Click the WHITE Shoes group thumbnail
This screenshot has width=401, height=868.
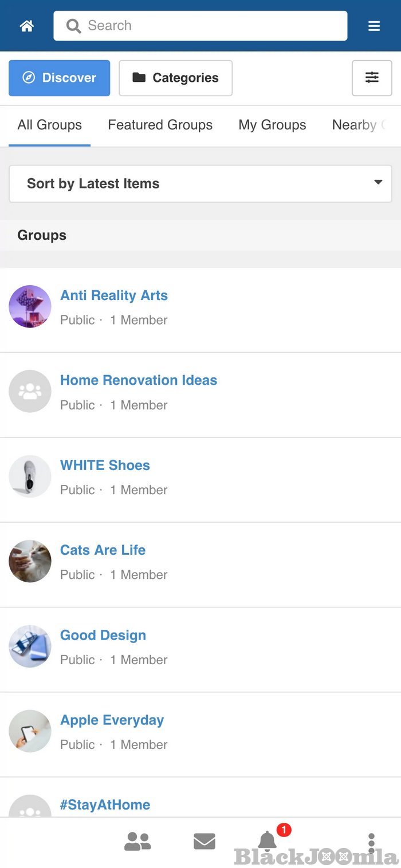coord(30,476)
